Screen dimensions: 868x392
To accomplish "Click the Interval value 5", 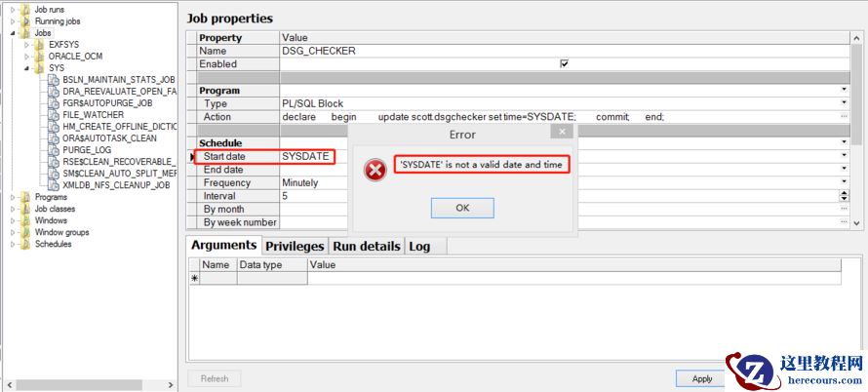I will tap(285, 195).
